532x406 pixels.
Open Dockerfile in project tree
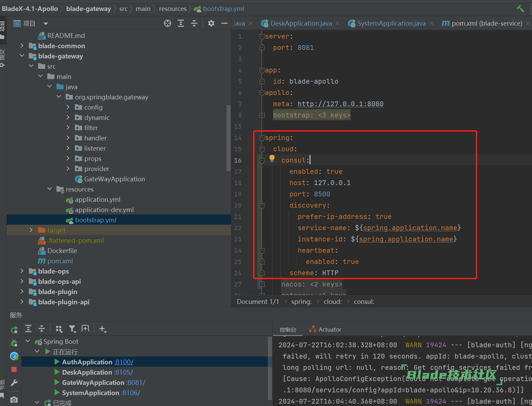tap(62, 251)
